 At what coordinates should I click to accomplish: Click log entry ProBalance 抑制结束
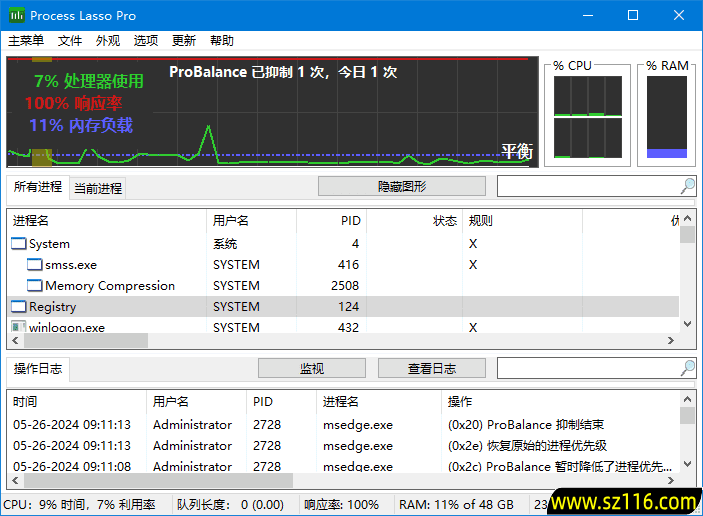pos(526,425)
